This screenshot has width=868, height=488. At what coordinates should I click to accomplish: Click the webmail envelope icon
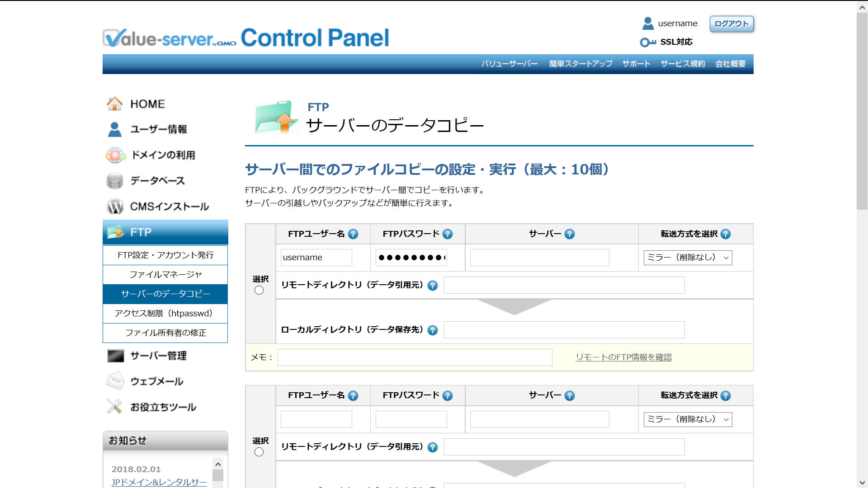tap(115, 381)
